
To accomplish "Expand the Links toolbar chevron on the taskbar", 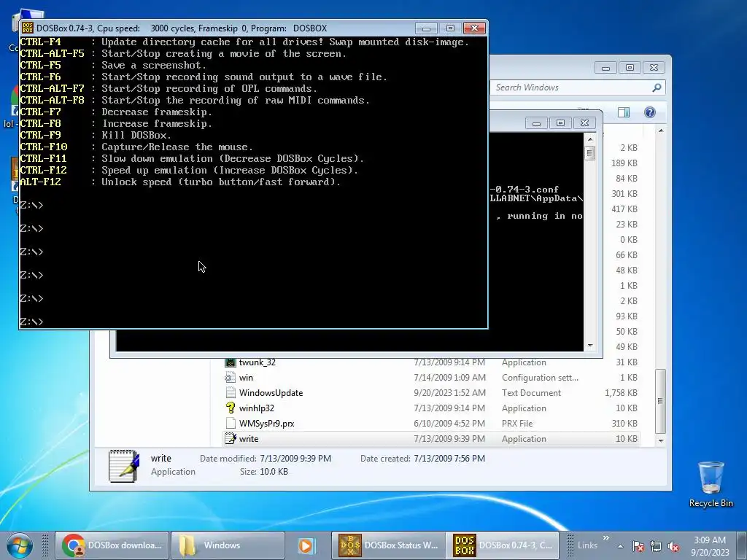I will tap(606, 538).
